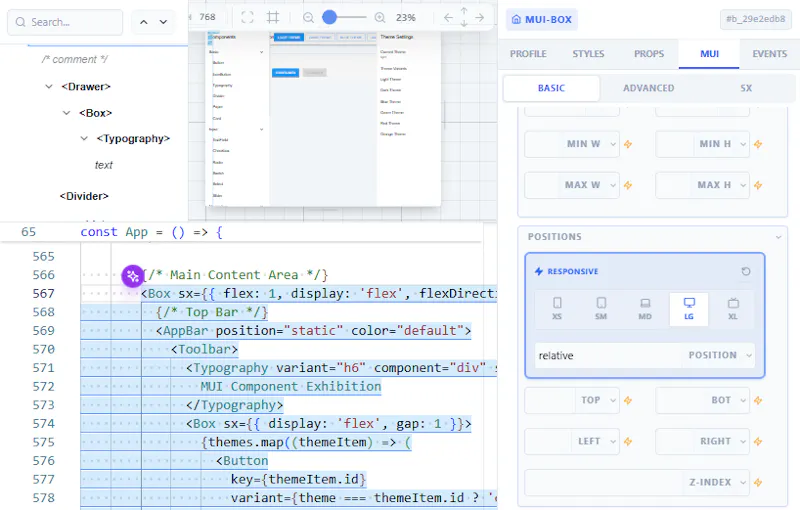This screenshot has width=800, height=510.
Task: Select the SX sub-tab
Action: 746,88
